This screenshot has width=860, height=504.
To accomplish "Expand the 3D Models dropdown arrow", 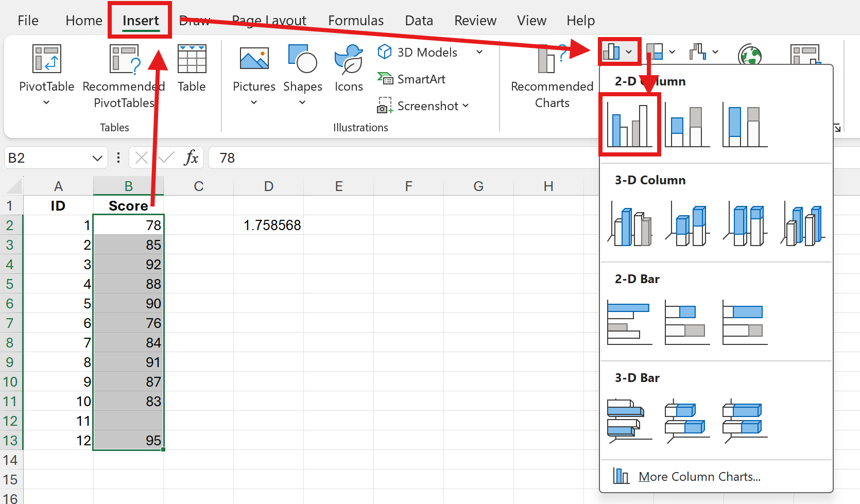I will click(479, 52).
